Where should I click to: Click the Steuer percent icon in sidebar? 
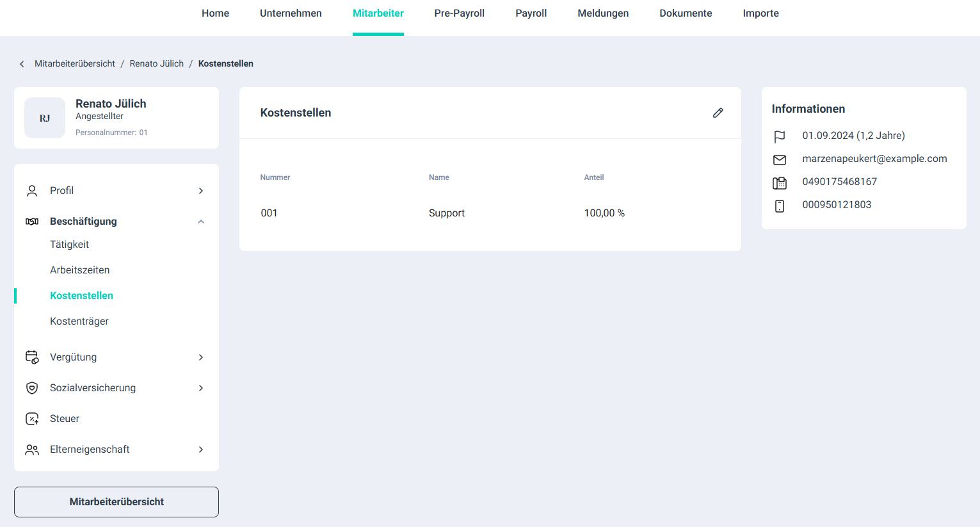click(x=32, y=419)
